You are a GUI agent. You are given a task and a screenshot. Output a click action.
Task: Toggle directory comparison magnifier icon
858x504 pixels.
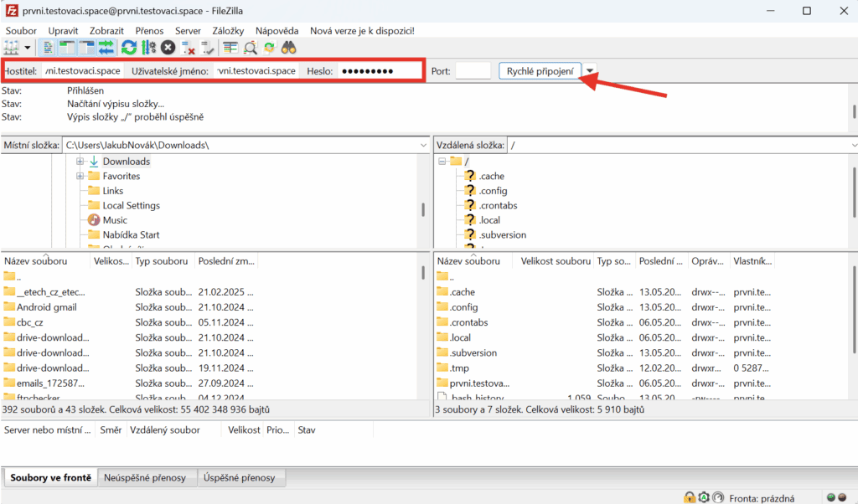[250, 48]
